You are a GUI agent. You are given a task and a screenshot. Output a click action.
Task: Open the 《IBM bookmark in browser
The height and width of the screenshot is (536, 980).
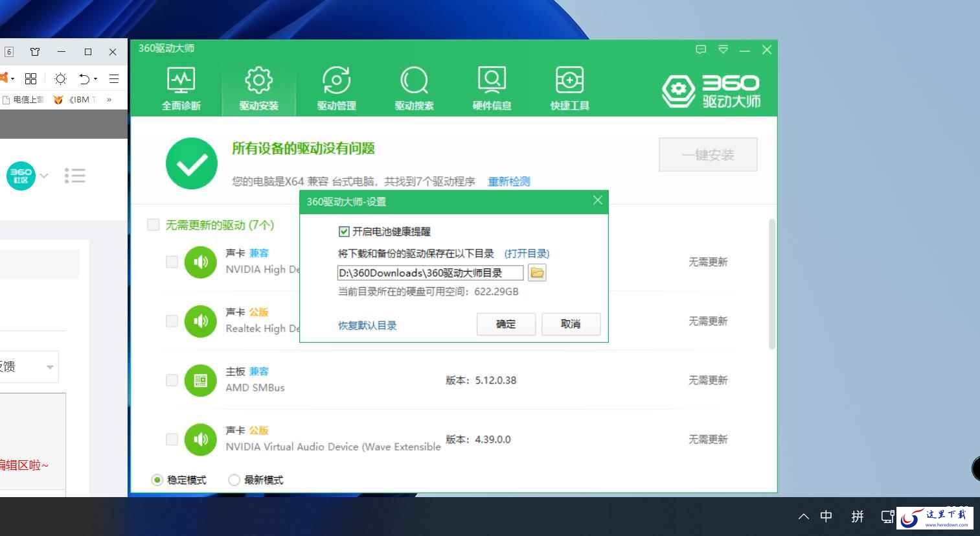click(74, 99)
